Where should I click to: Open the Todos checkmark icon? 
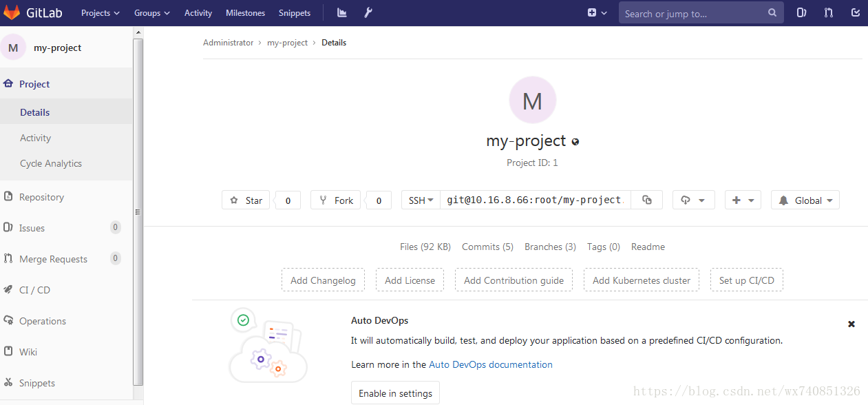tap(856, 13)
